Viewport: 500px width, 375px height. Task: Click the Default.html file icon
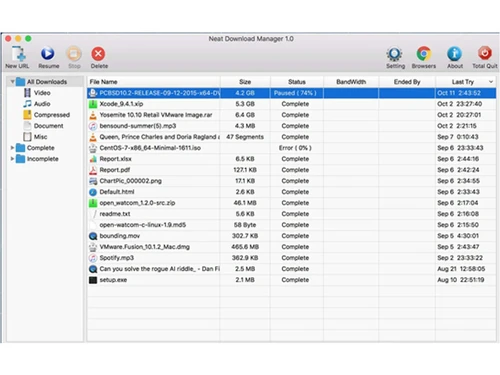click(93, 192)
